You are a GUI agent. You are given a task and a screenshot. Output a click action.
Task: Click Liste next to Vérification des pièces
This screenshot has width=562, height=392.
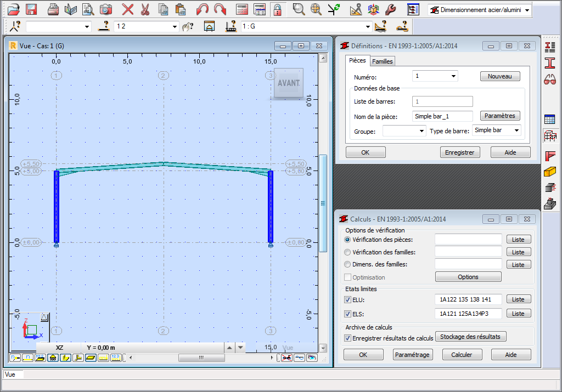click(518, 240)
